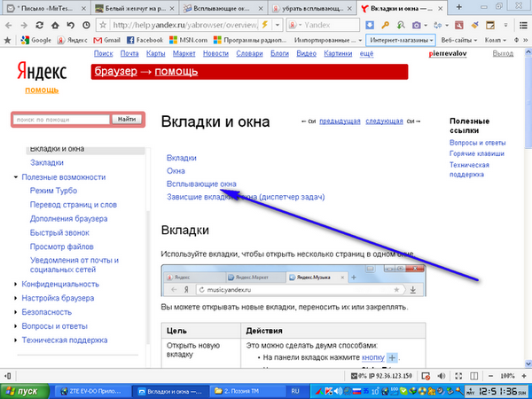
Task: Open the Yandex search engine dropdown
Action: [295, 25]
